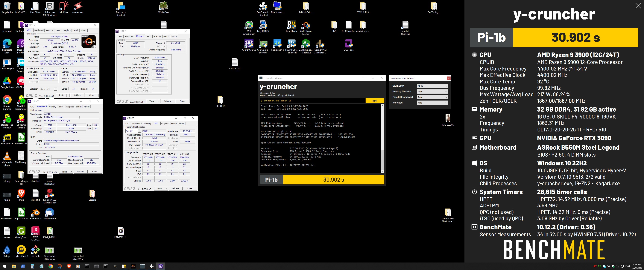Open About tab in CPU-Z Mainboard window
This screenshot has width=644, height=270.
tap(86, 107)
